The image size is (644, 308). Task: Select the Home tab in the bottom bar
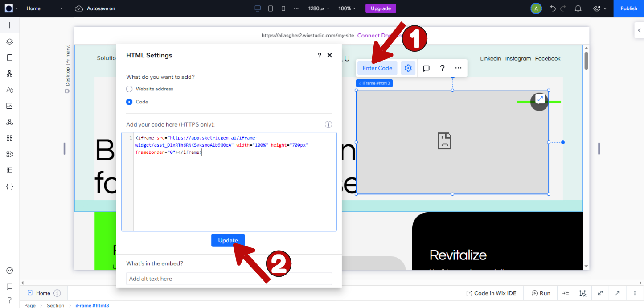pyautogui.click(x=42, y=293)
